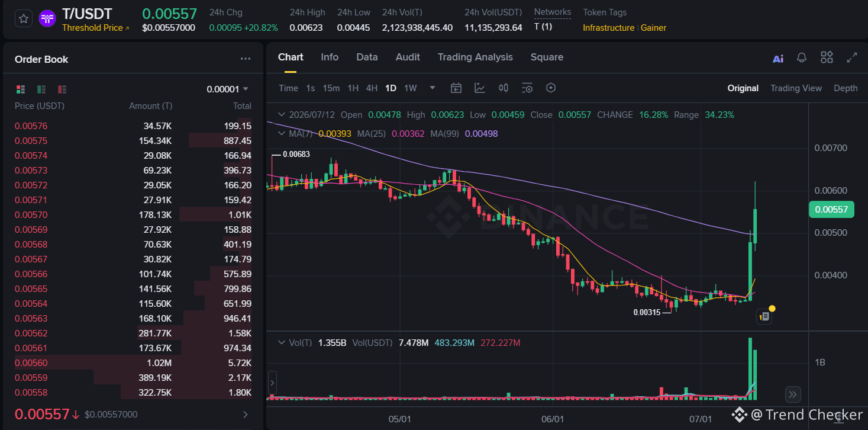Switch to the Chart tab
Image resolution: width=868 pixels, height=430 pixels.
[291, 57]
